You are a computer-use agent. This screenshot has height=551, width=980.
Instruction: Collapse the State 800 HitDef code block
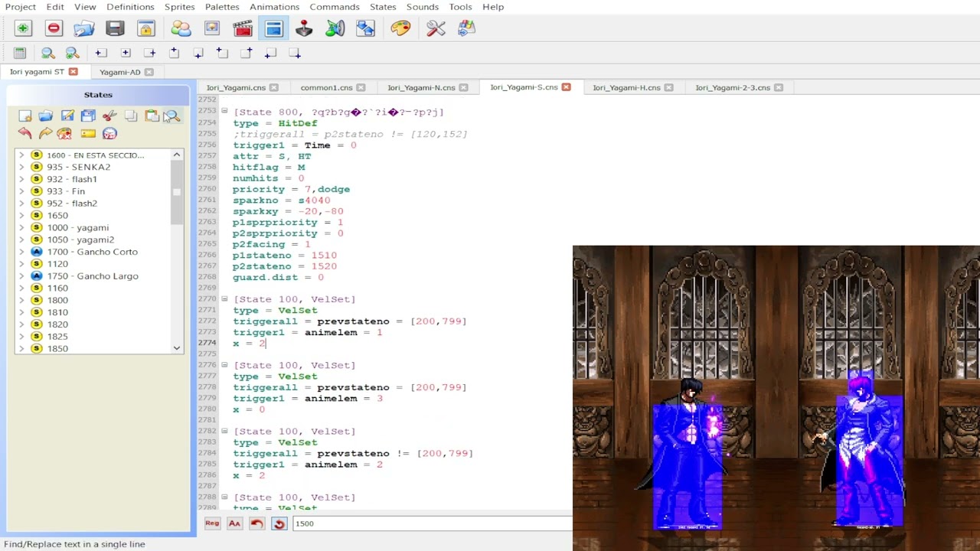[x=224, y=112]
